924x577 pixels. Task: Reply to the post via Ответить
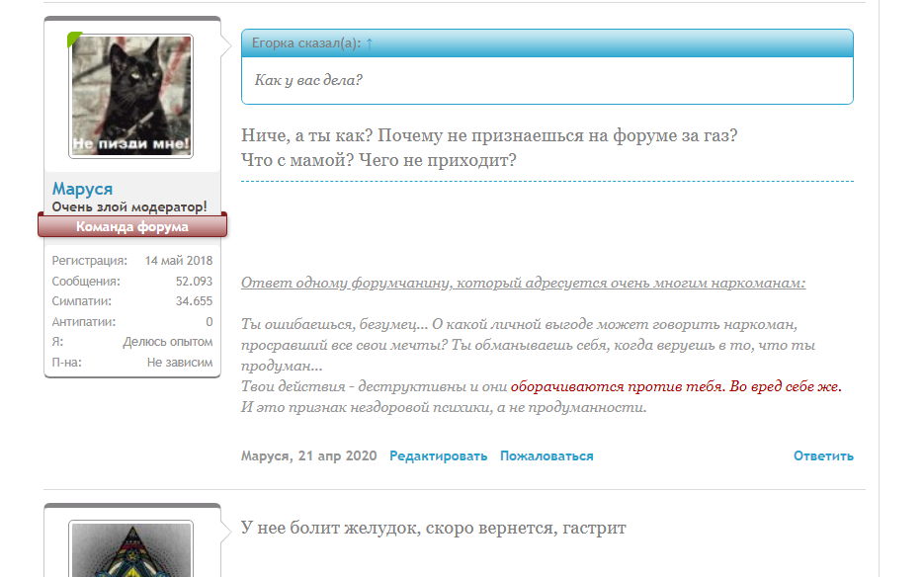click(x=823, y=455)
